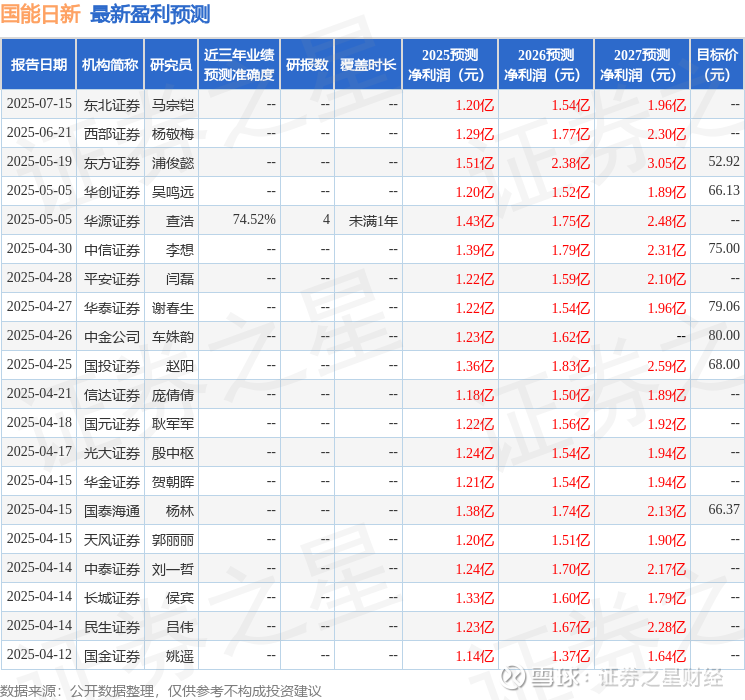Select analyst name 杨敬梅
745x700 pixels.
172,134
